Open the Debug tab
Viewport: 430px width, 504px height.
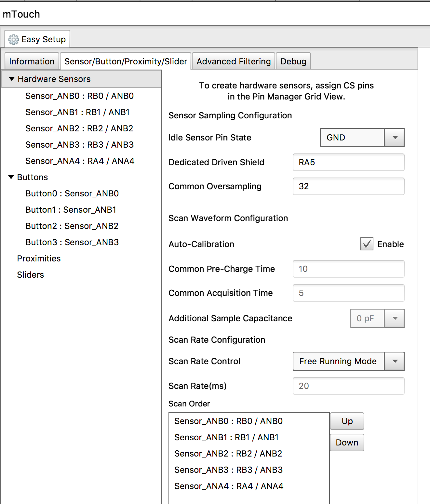point(293,61)
